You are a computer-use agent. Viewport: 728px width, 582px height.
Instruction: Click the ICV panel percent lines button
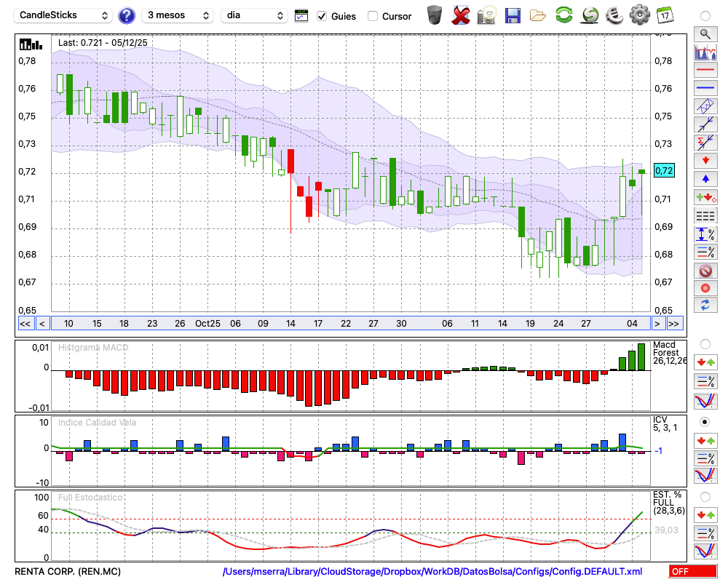705,458
